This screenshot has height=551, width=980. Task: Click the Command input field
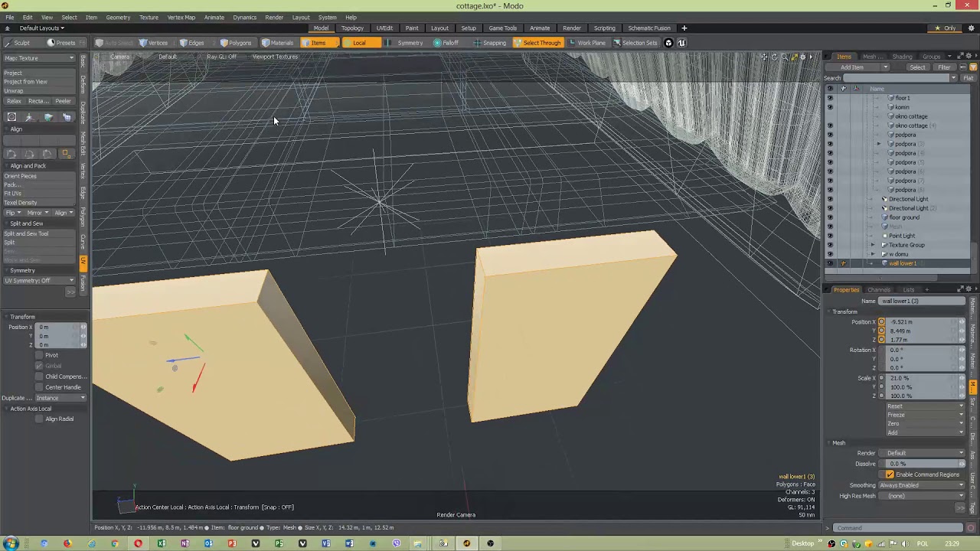[x=898, y=528]
